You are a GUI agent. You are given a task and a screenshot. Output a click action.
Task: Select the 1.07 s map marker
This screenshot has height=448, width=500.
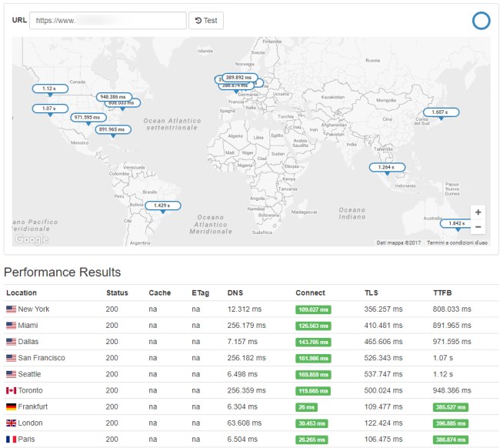49,109
